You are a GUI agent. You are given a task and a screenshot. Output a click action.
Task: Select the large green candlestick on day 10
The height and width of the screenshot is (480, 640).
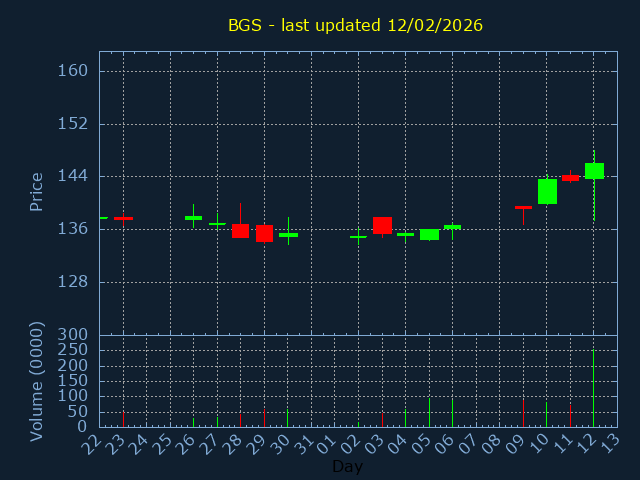click(x=547, y=191)
